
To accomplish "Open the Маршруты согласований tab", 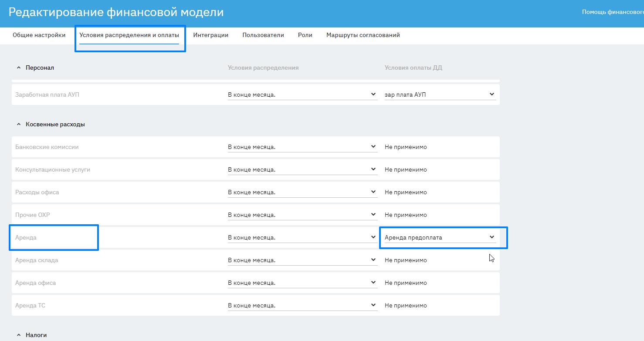I will pyautogui.click(x=363, y=35).
